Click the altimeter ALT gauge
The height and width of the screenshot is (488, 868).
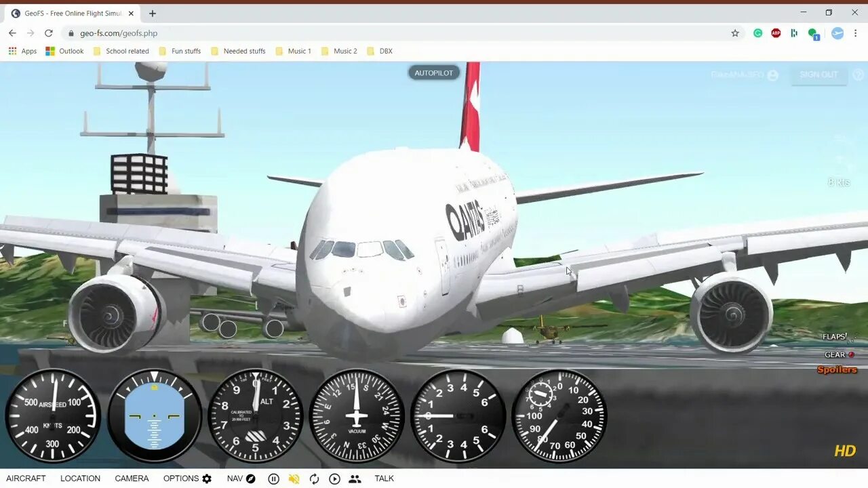[x=256, y=416]
